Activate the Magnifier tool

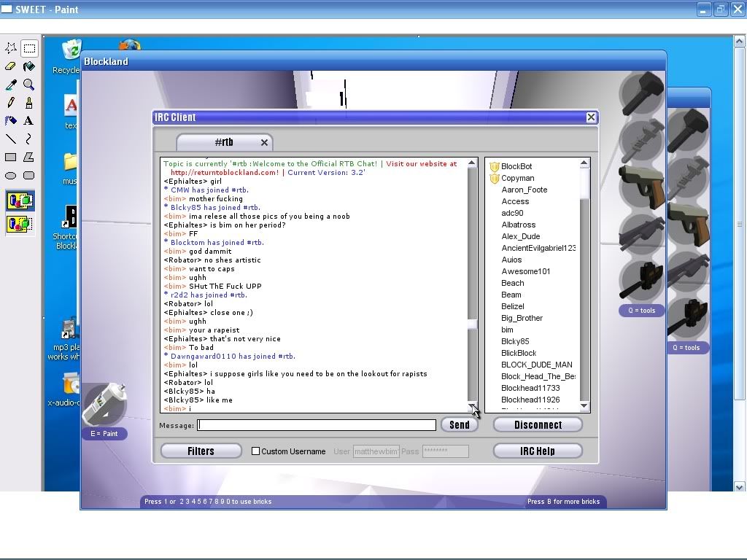29,85
